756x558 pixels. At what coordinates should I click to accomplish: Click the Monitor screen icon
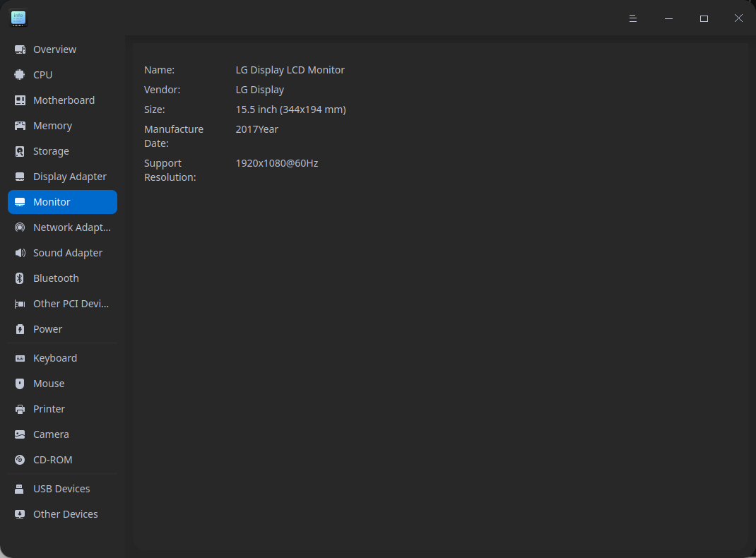pyautogui.click(x=20, y=202)
